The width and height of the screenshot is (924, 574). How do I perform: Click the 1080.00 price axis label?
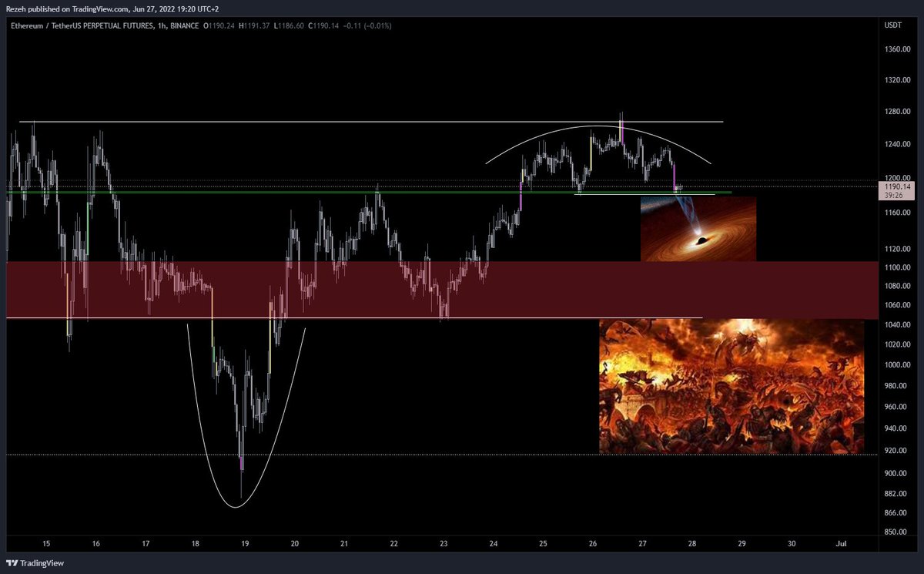point(898,287)
